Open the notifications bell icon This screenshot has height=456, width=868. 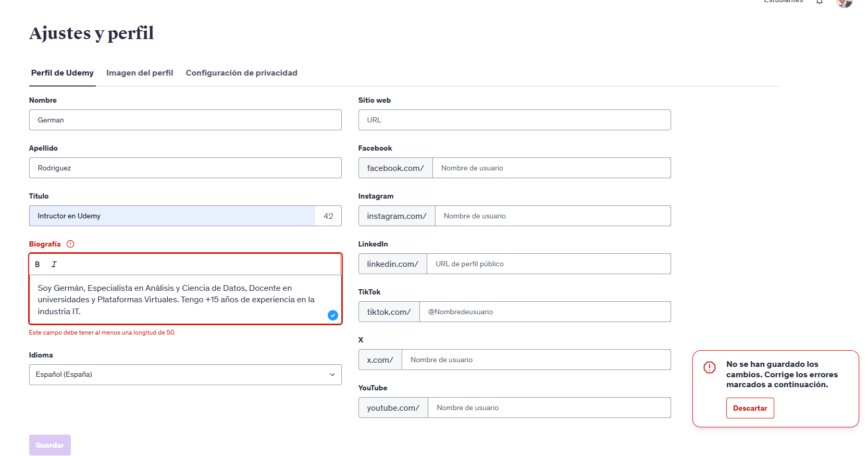pos(820,2)
